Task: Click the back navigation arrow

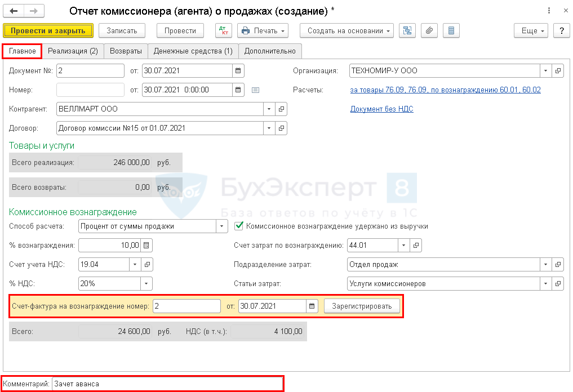Action: [14, 11]
